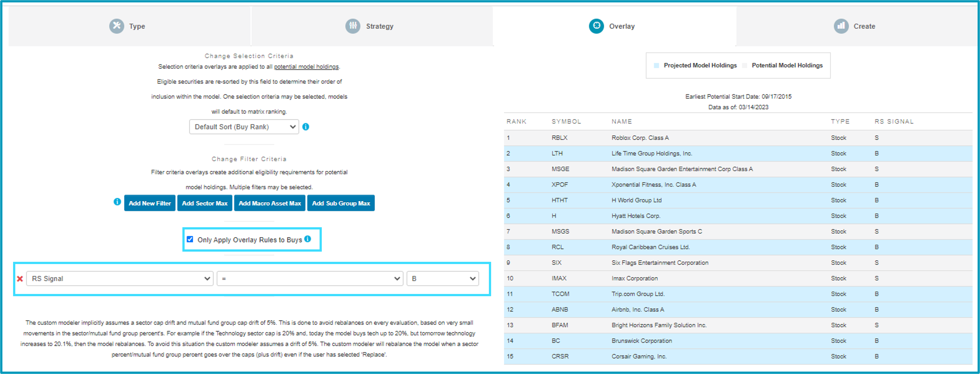Click Earliest Potential Start Date 09/17/2015 text
Screen dimensions: 980x374
click(738, 97)
